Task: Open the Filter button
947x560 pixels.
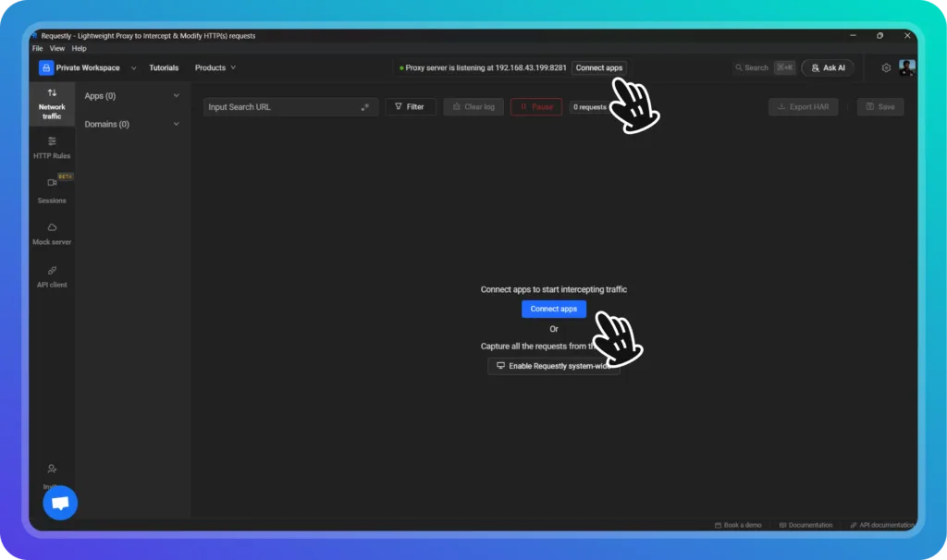Action: 411,107
